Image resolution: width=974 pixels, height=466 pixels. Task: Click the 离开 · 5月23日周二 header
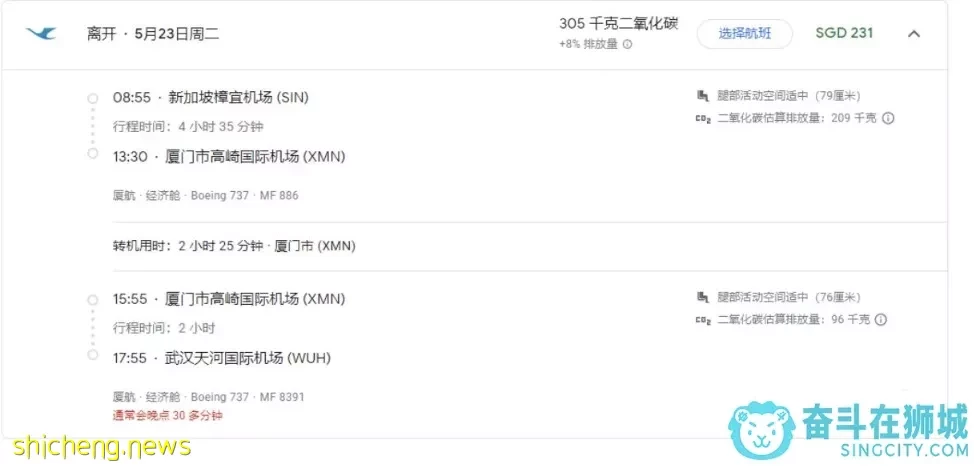coord(153,34)
